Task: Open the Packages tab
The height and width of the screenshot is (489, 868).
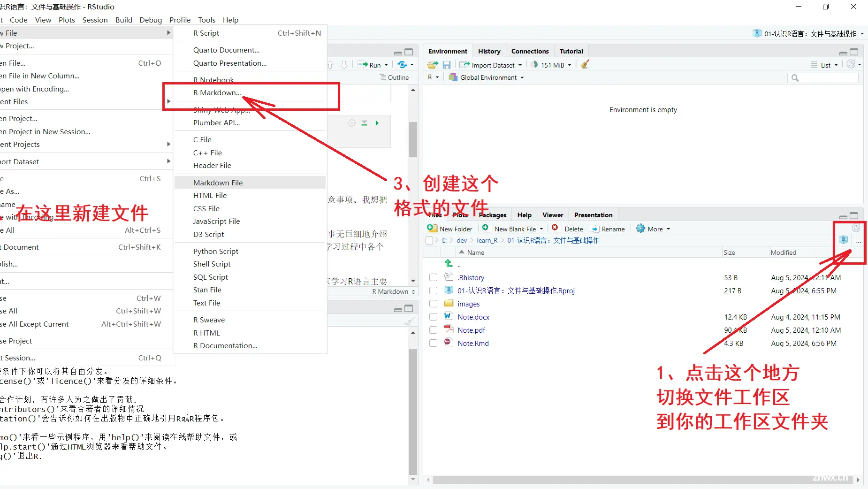Action: point(493,215)
